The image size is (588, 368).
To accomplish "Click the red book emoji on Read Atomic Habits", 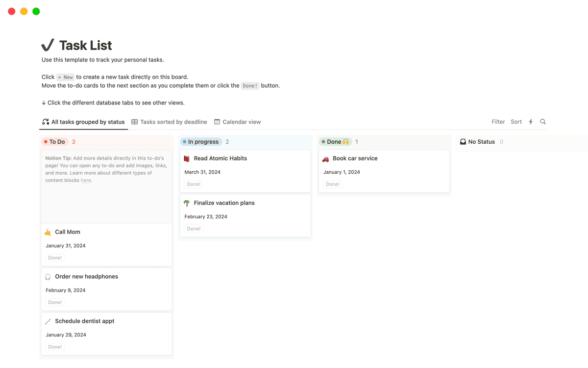I will (x=187, y=158).
